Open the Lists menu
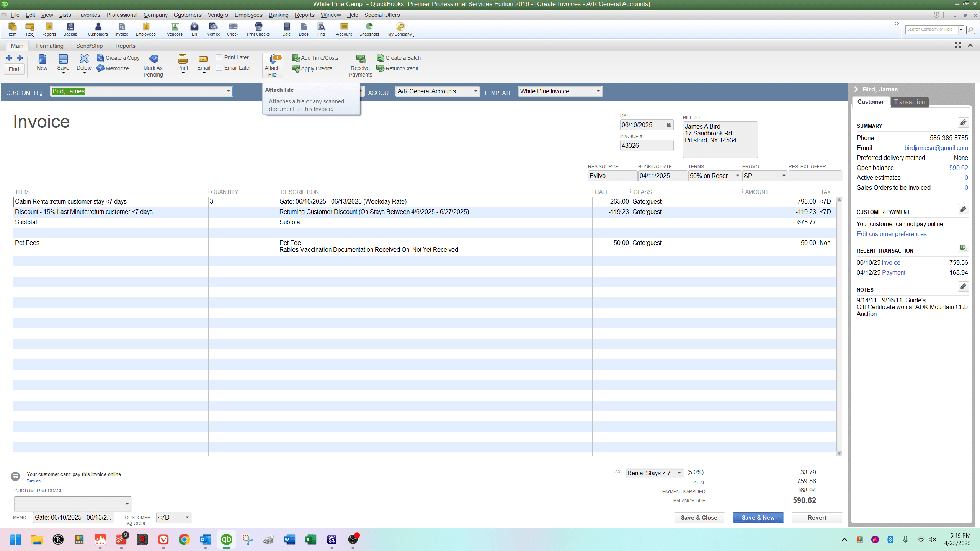The image size is (980, 551). click(x=65, y=15)
